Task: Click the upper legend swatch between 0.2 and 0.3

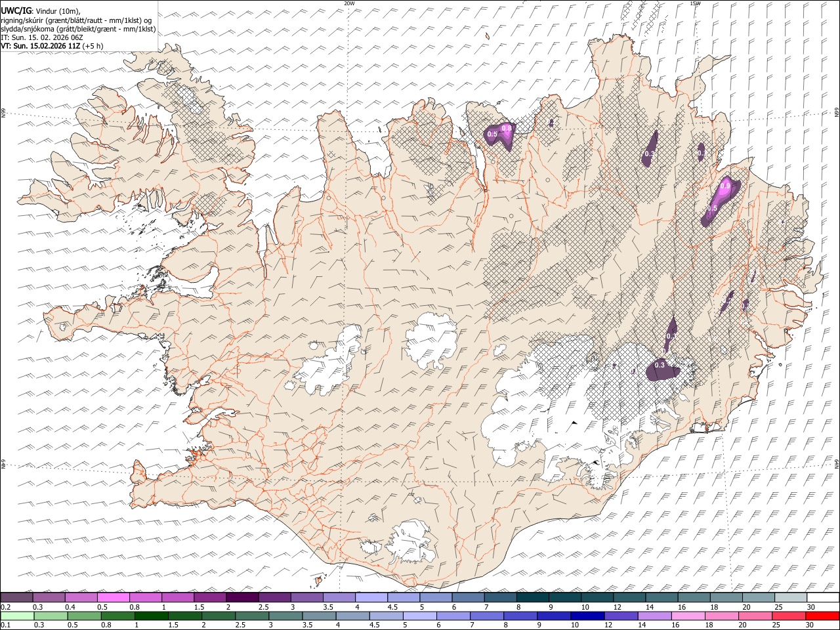Action: pos(16,597)
